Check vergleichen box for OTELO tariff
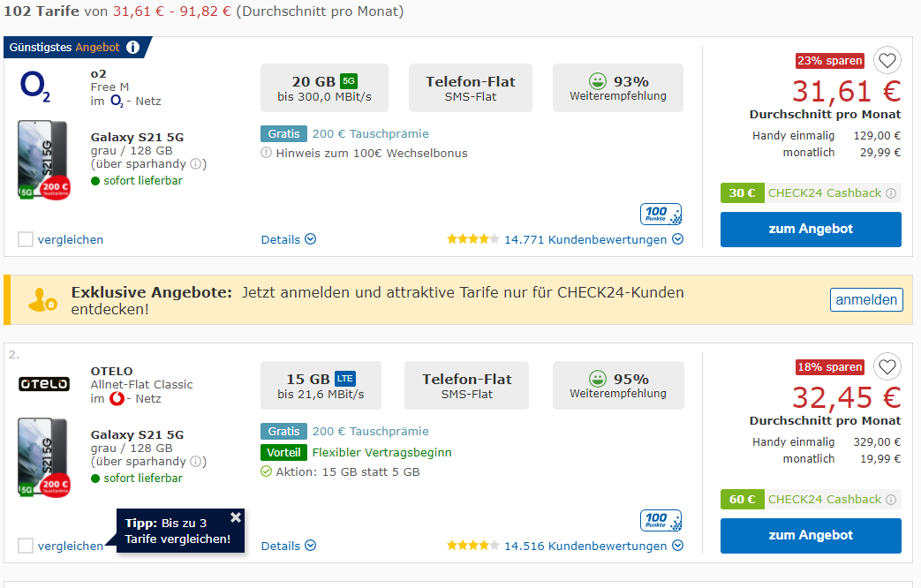Viewport: 921px width, 588px height. coord(26,547)
